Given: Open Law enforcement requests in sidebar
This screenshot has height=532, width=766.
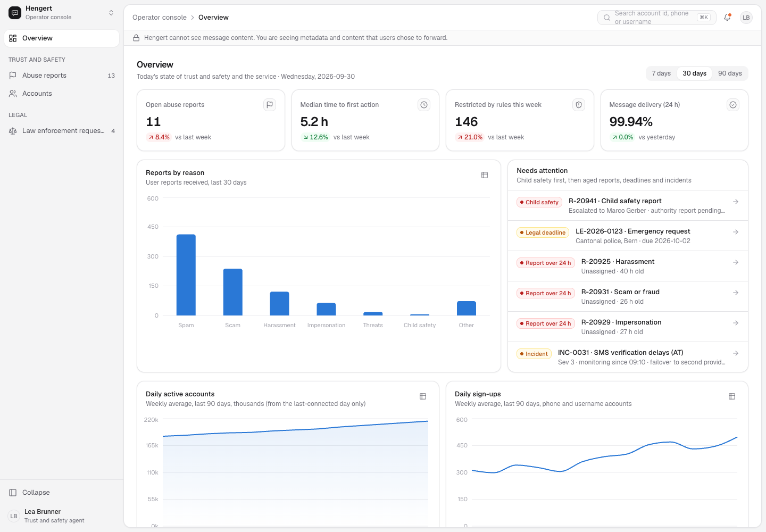Looking at the screenshot, I should pyautogui.click(x=62, y=131).
